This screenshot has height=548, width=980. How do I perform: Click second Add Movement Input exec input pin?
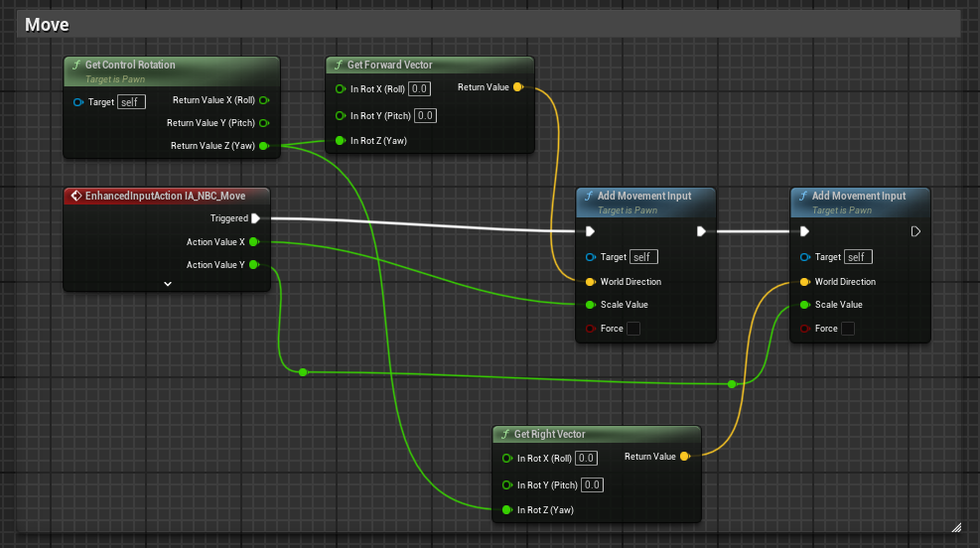coord(804,232)
